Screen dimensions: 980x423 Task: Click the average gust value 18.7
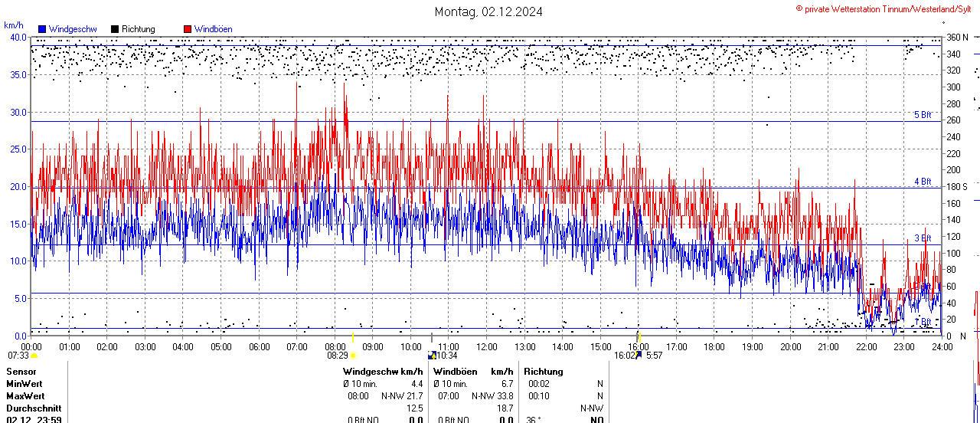505,408
